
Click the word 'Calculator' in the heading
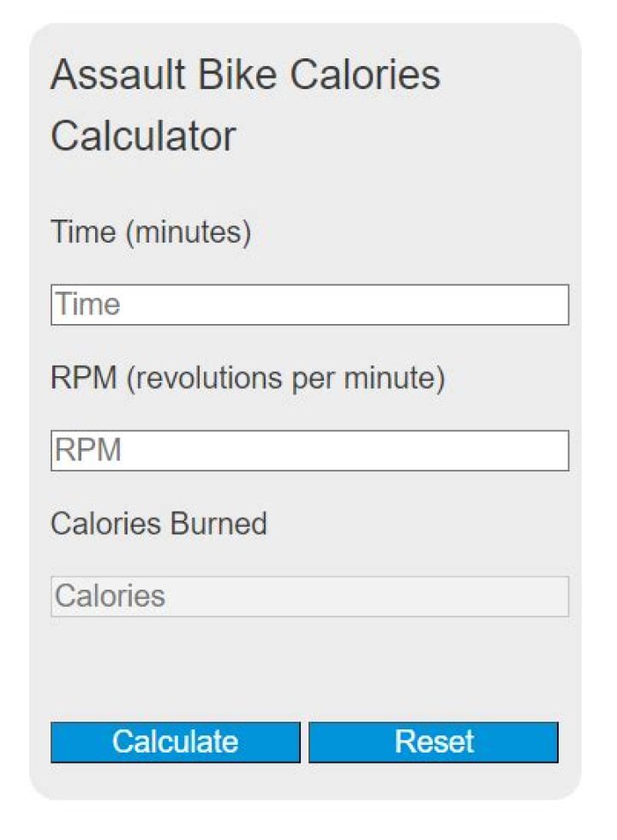143,136
